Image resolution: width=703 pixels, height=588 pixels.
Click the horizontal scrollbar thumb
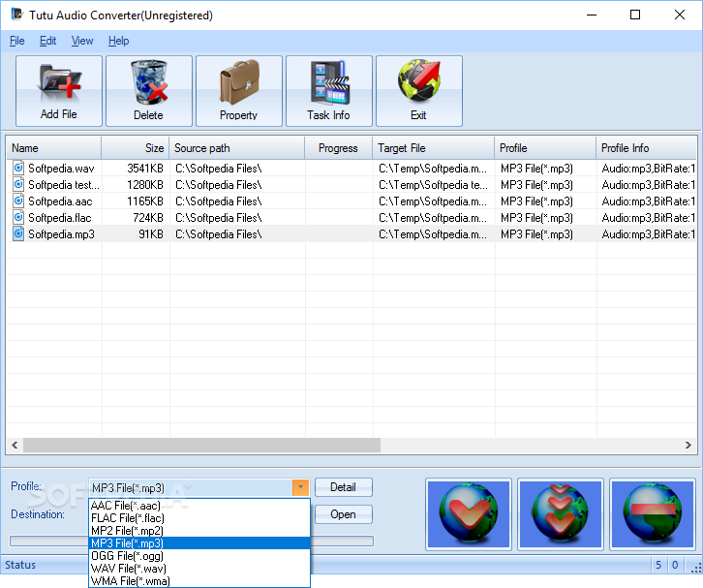[x=201, y=445]
